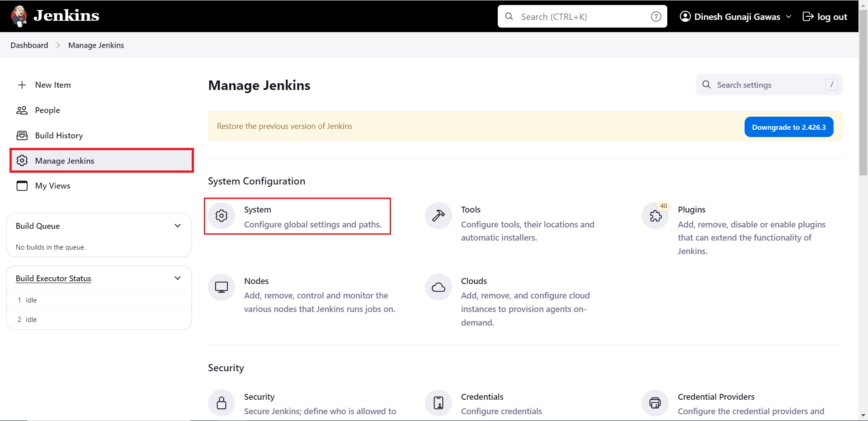Screen dimensions: 868x421
Task: Click the Security padlock icon
Action: 222,403
